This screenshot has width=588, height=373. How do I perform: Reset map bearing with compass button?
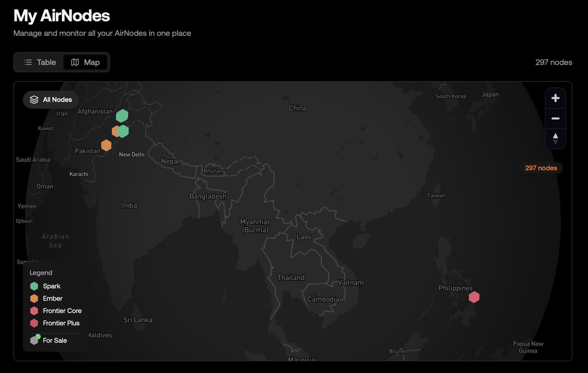555,138
